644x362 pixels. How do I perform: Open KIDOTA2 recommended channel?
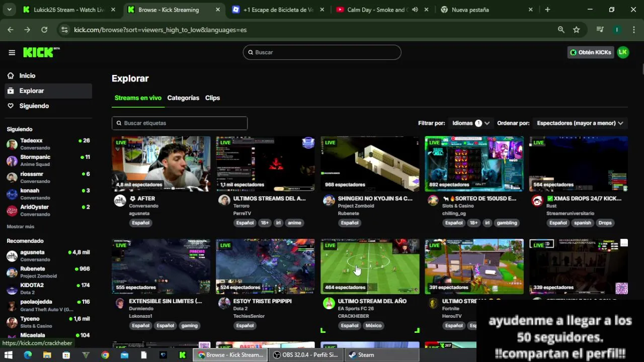pos(48,289)
